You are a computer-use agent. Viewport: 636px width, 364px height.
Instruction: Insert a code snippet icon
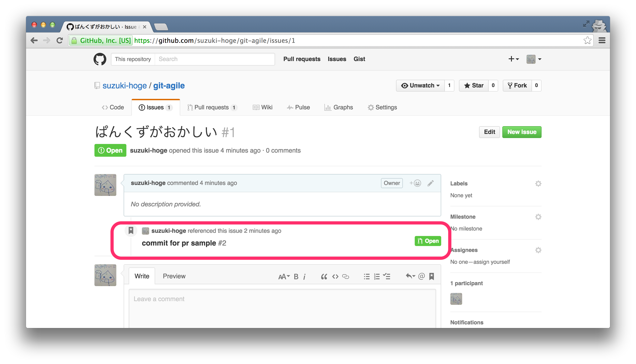[335, 276]
